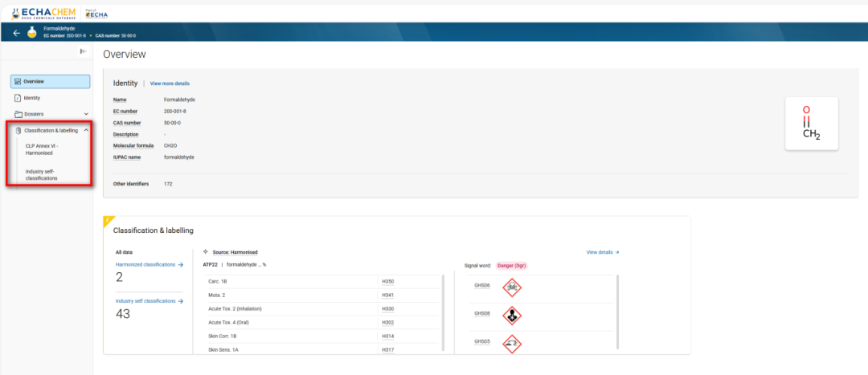Image resolution: width=868 pixels, height=375 pixels.
Task: Click the formaldehyde structure thumbnail
Action: click(811, 123)
